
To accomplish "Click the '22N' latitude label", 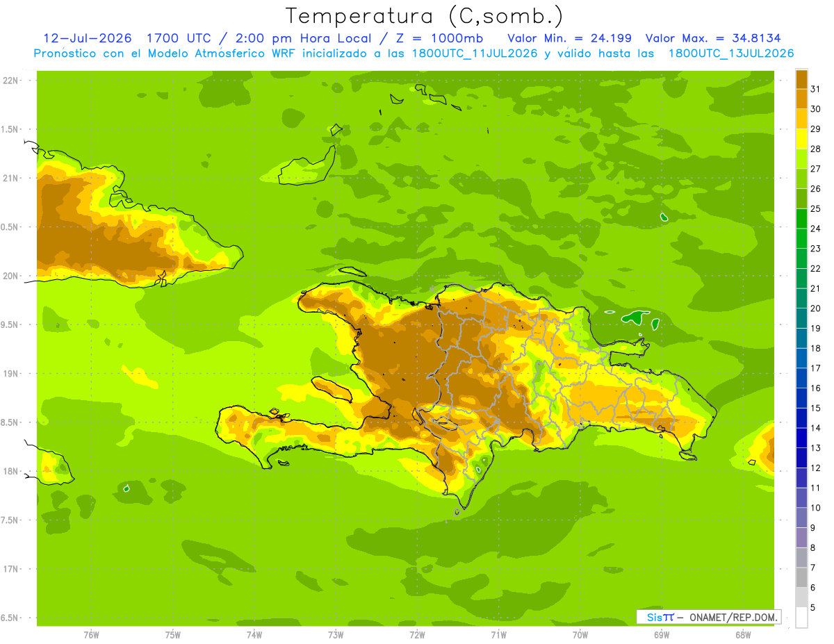I will pos(10,81).
